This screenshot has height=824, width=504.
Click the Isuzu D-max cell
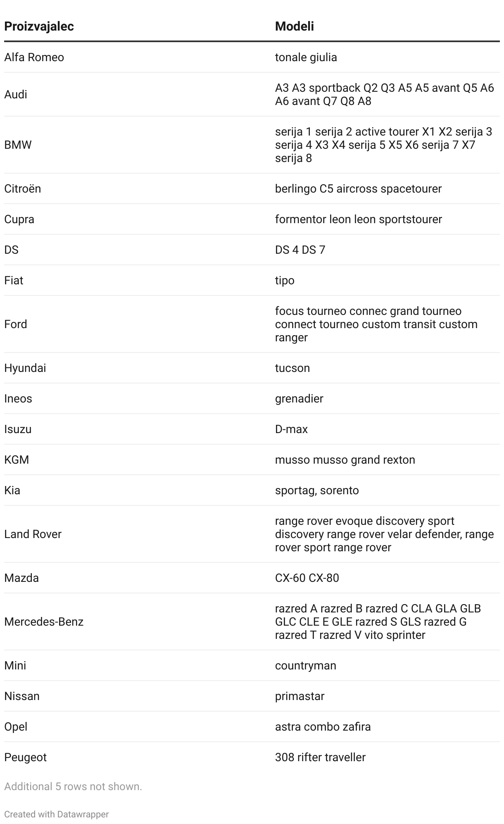tap(291, 429)
